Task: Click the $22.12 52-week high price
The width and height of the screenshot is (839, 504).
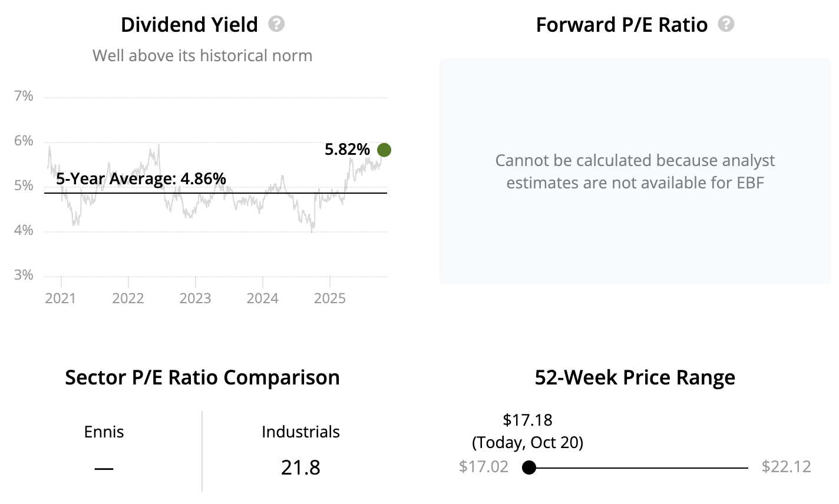Action: tap(786, 467)
